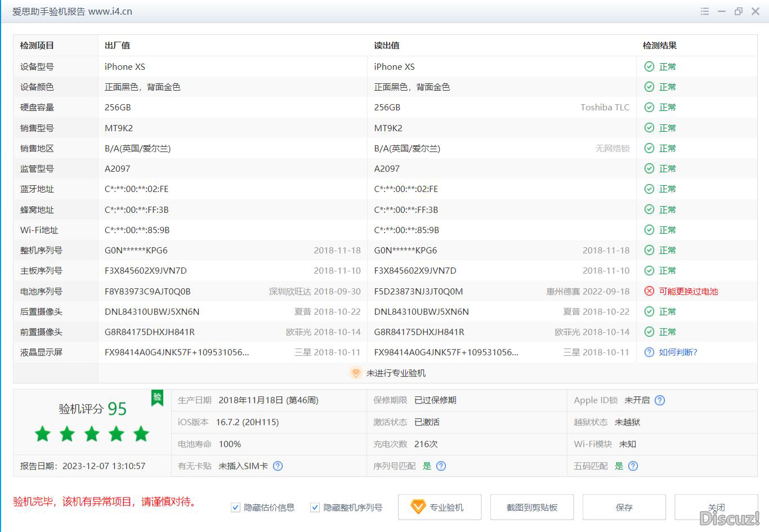Close the window using the title bar X

(755, 11)
